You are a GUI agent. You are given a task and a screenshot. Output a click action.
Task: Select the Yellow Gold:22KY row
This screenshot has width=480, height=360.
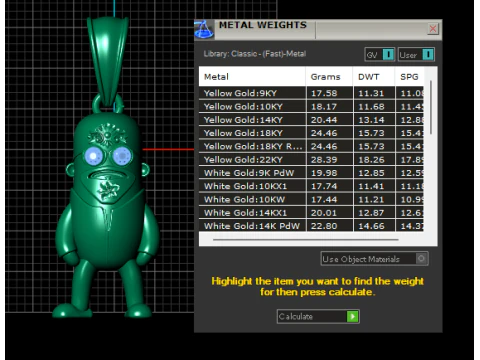[311, 160]
